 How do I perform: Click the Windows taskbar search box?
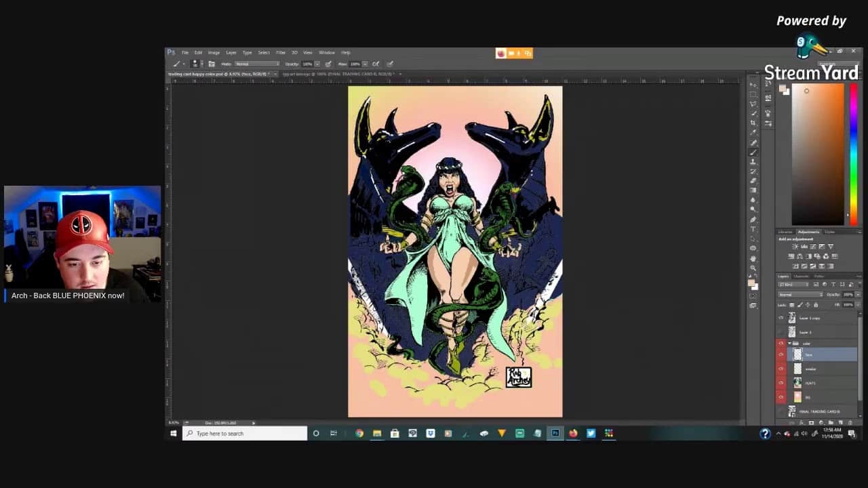[x=245, y=433]
